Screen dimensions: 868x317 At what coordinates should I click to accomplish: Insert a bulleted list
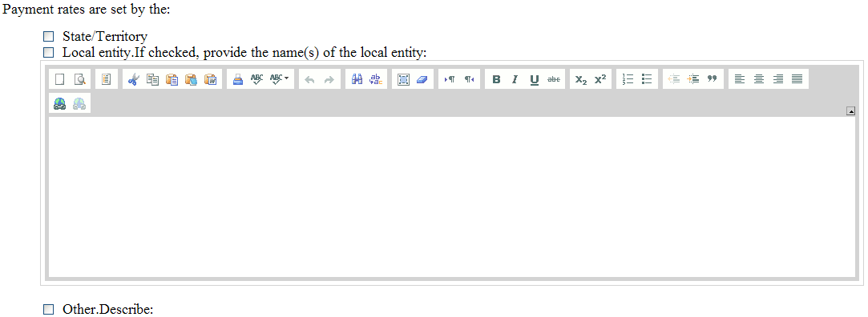click(647, 79)
